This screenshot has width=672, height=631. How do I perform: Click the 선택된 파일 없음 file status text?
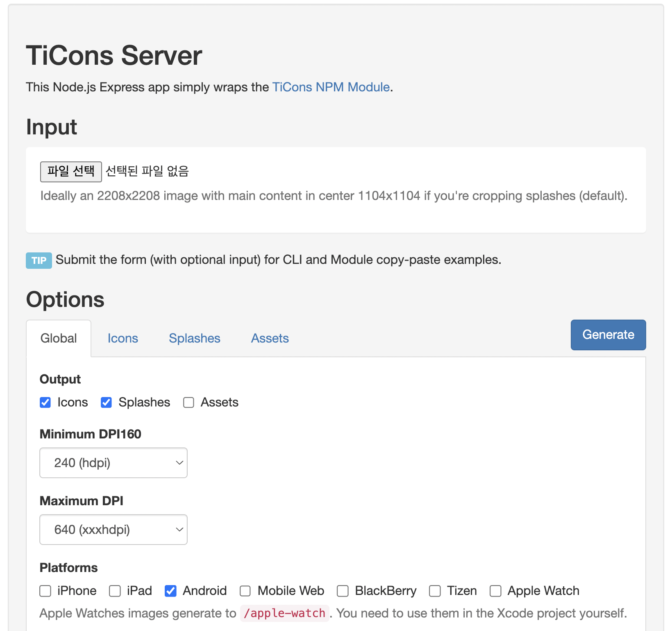[x=147, y=171]
